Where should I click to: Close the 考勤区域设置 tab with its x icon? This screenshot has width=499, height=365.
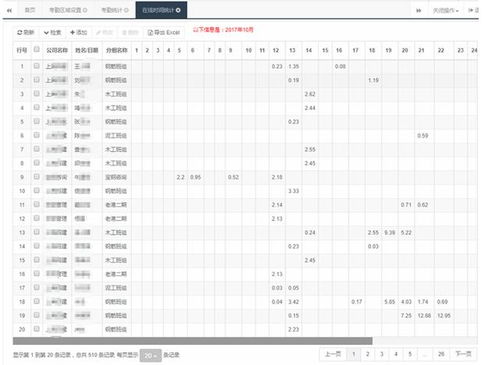pos(85,10)
